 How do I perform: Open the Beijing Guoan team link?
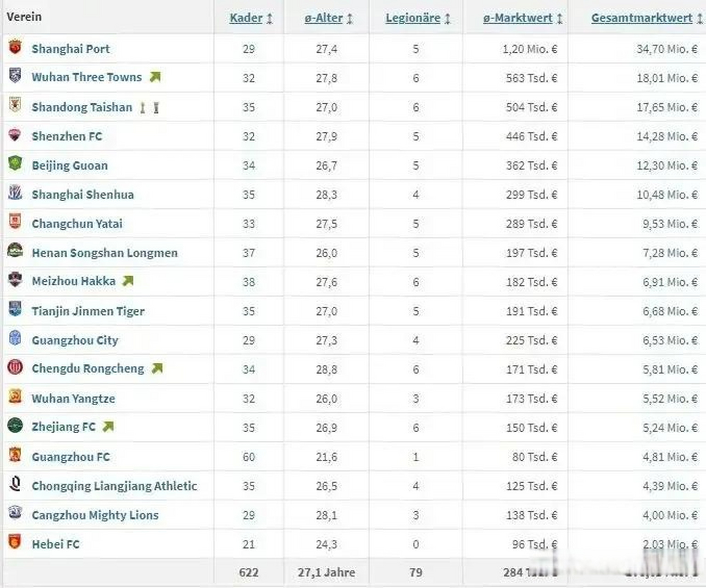point(70,165)
